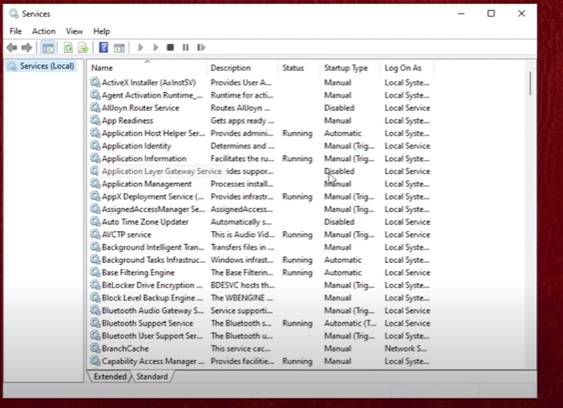Select Application Layer Gateway Service name
563x408 pixels.
[162, 171]
